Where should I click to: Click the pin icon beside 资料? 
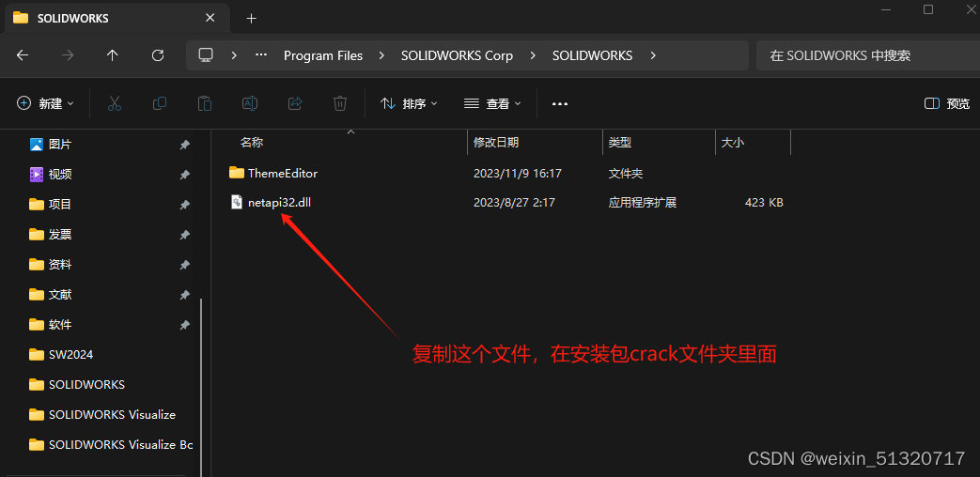tap(184, 265)
